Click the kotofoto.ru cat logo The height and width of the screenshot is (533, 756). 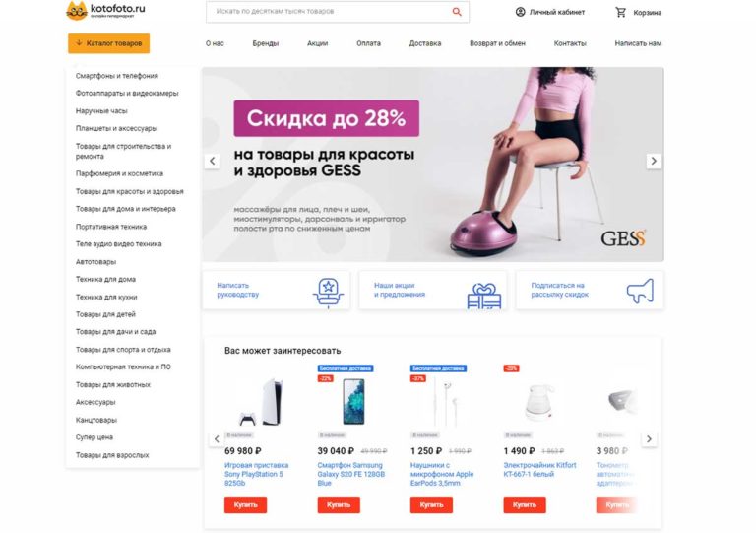coord(76,11)
